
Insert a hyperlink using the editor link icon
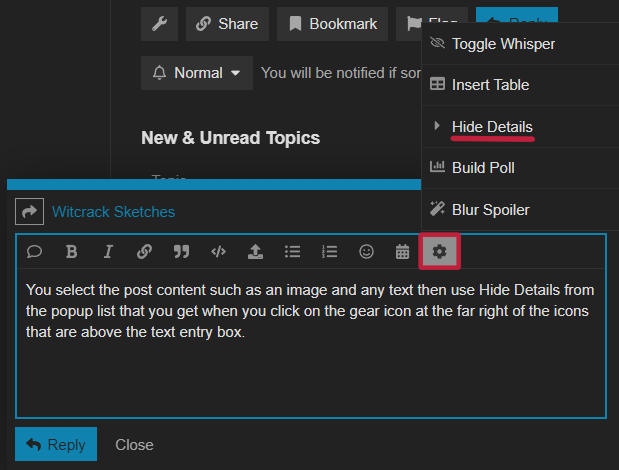(144, 251)
